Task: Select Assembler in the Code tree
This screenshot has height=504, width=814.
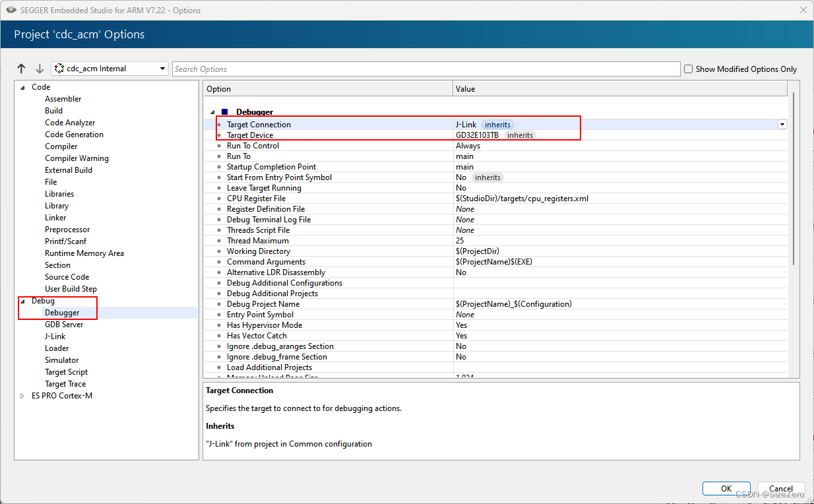Action: [63, 99]
